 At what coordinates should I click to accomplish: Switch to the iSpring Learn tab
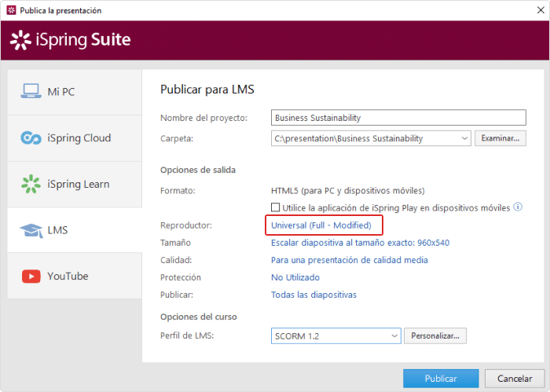pyautogui.click(x=75, y=184)
